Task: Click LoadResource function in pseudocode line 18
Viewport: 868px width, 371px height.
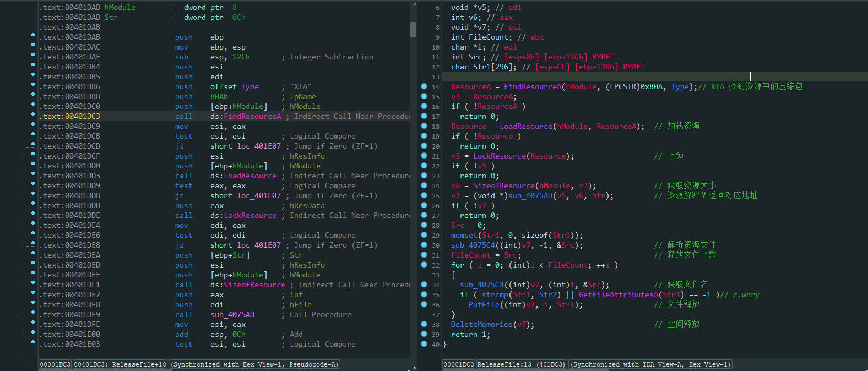Action: (526, 126)
